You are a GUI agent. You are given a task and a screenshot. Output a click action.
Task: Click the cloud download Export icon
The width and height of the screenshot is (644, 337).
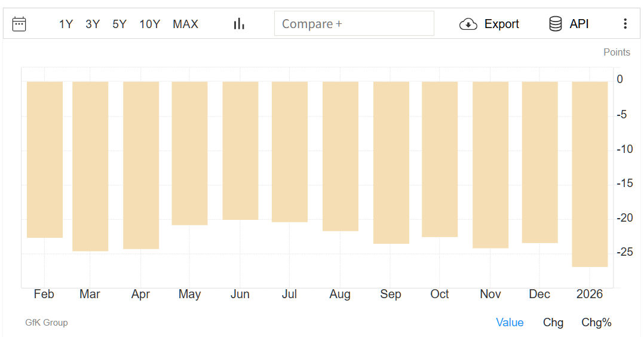click(468, 24)
